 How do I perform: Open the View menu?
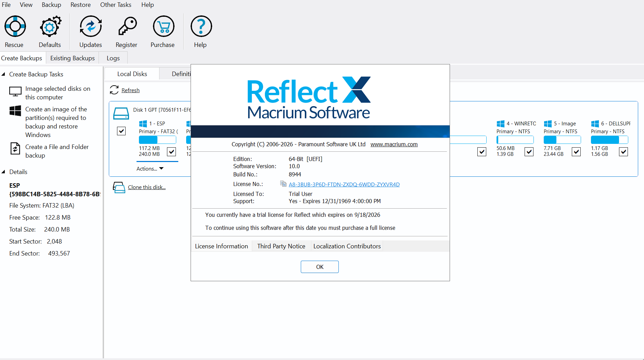pyautogui.click(x=26, y=5)
